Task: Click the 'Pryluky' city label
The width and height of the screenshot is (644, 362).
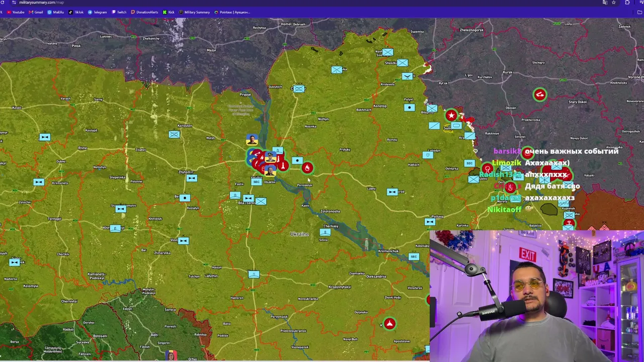Action: 345,149
